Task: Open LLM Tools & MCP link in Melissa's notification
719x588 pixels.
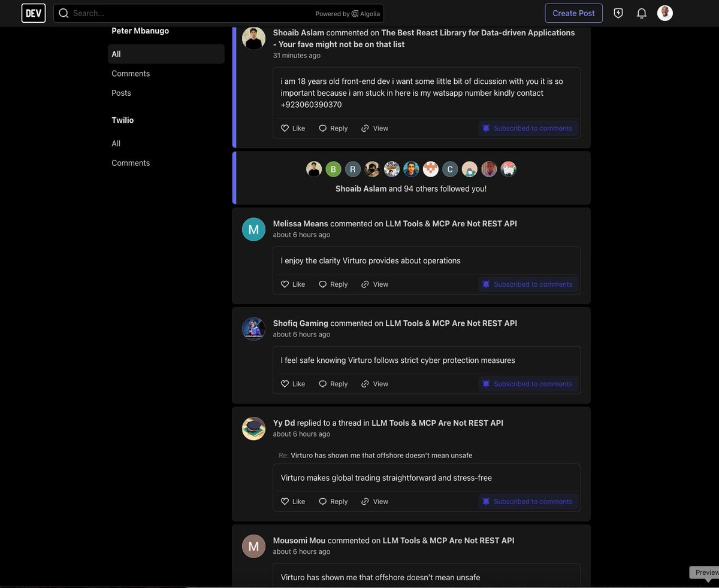Action: pos(451,223)
